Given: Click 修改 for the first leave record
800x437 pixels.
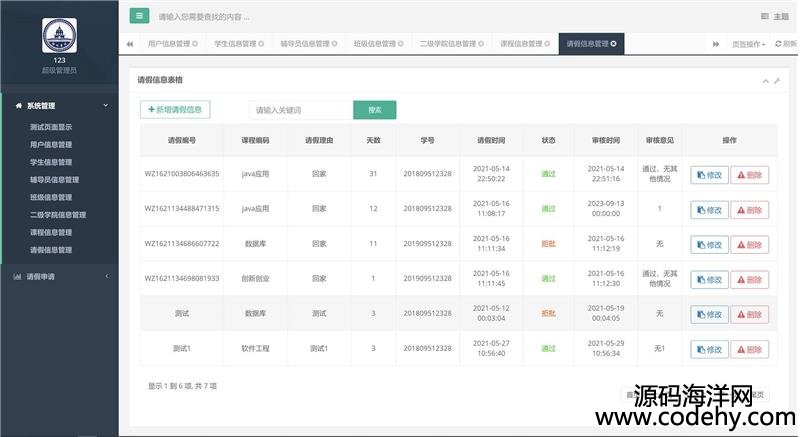Looking at the screenshot, I should [x=709, y=175].
